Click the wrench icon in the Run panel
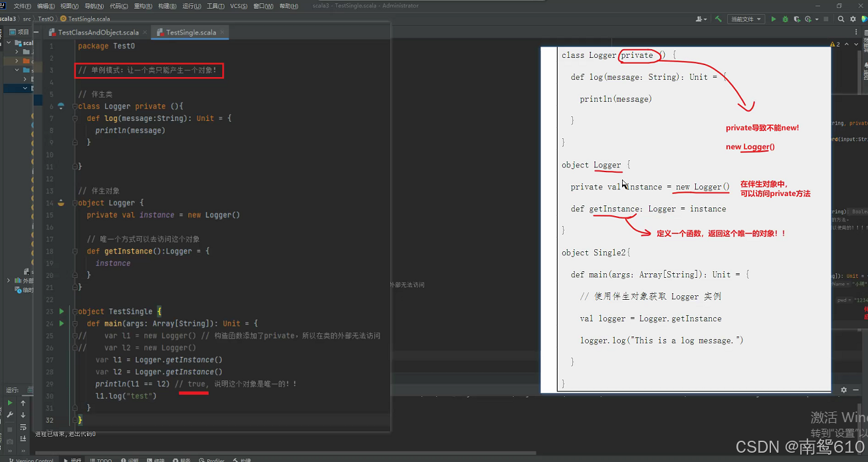Viewport: 868px width, 462px height. point(10,415)
